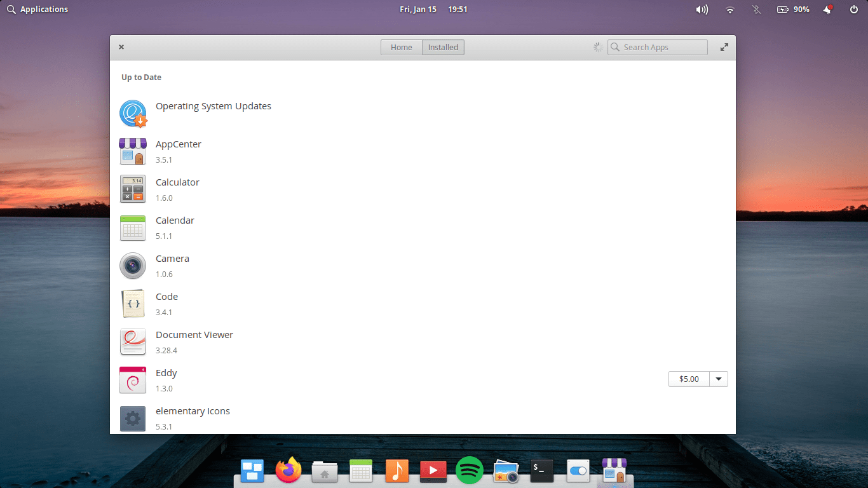
Task: Select the AppCenter storefront icon in list
Action: [x=133, y=152]
